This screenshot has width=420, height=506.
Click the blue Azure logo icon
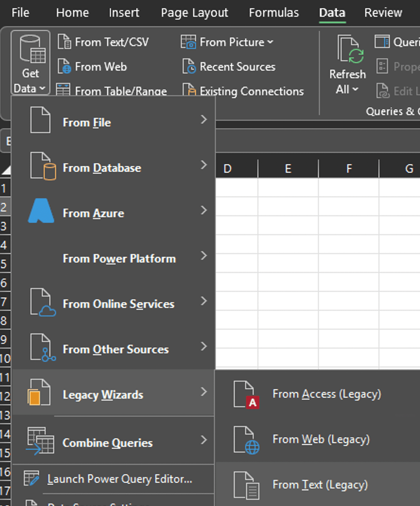(41, 211)
